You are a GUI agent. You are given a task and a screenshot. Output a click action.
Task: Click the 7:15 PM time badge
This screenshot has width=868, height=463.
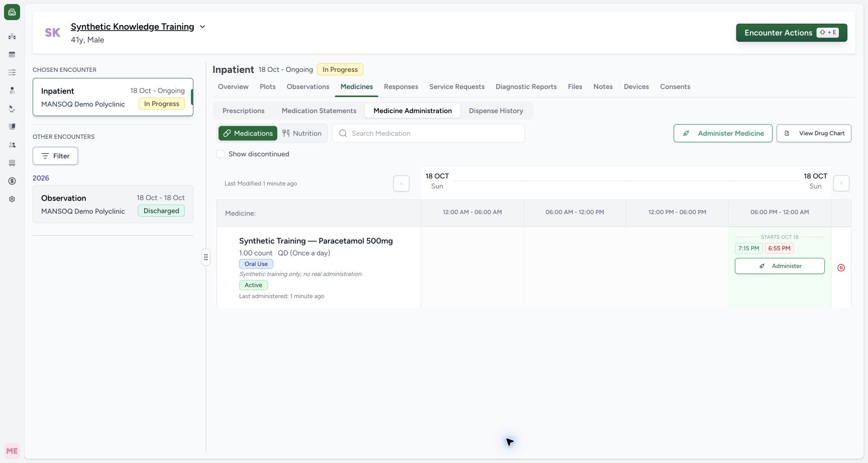pos(748,248)
